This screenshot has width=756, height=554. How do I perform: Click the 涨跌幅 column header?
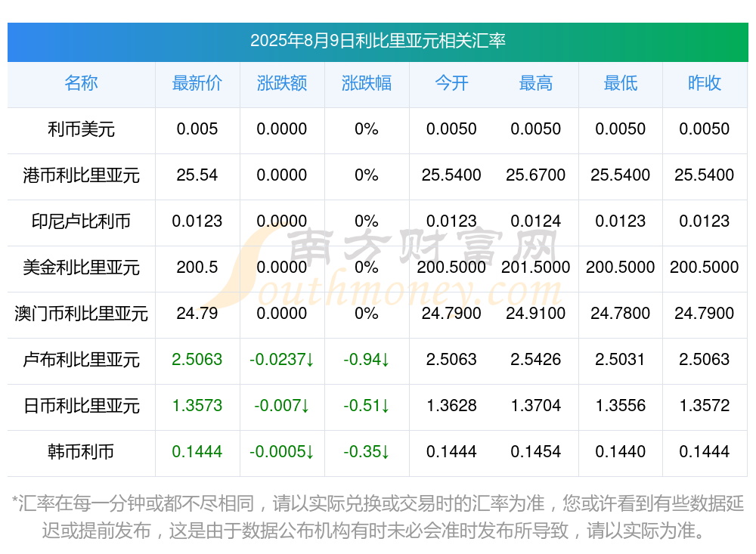click(367, 83)
